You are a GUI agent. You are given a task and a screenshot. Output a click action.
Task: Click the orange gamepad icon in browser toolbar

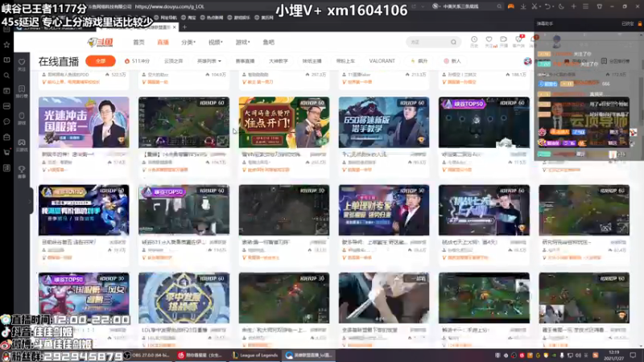[511, 6]
